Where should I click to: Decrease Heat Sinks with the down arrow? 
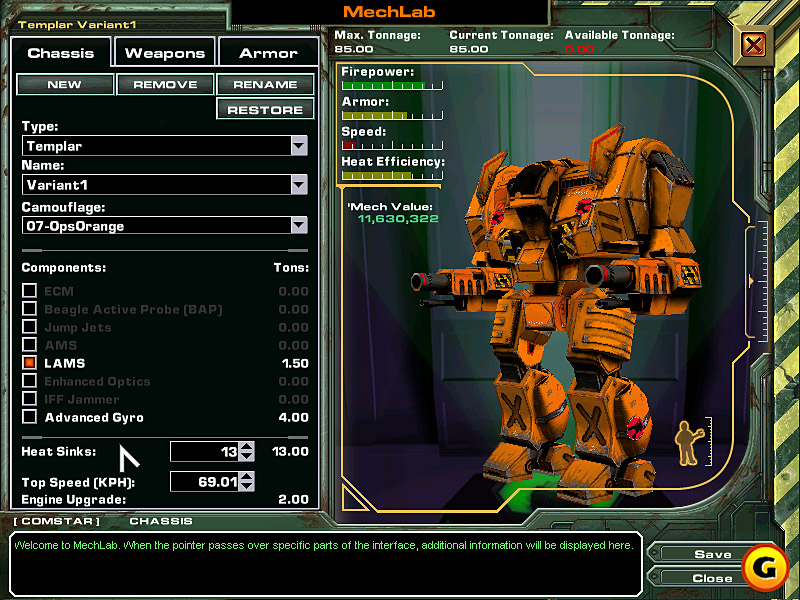(247, 457)
